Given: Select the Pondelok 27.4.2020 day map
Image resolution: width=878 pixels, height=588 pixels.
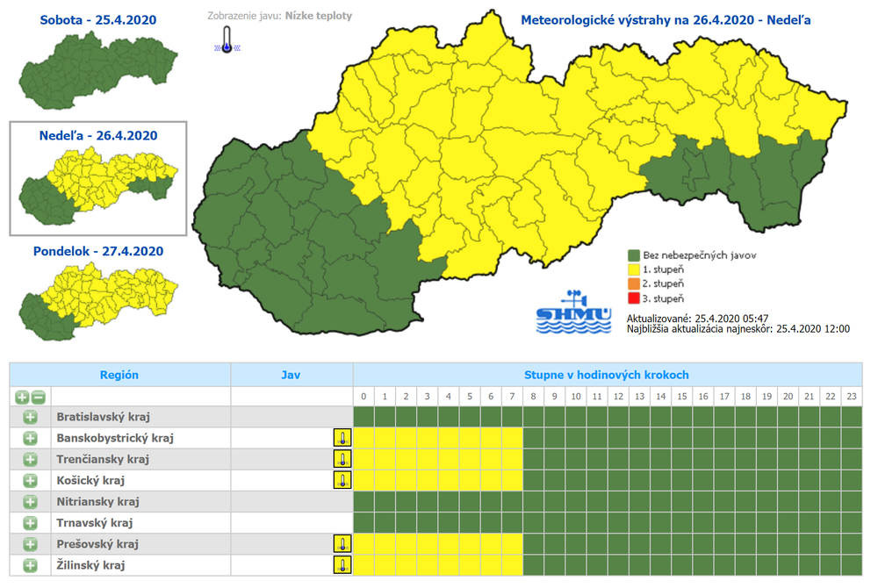Looking at the screenshot, I should point(97,298).
